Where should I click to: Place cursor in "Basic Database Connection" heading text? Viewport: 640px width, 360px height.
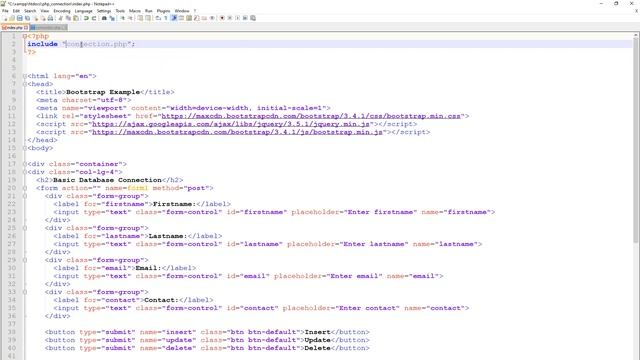click(107, 180)
